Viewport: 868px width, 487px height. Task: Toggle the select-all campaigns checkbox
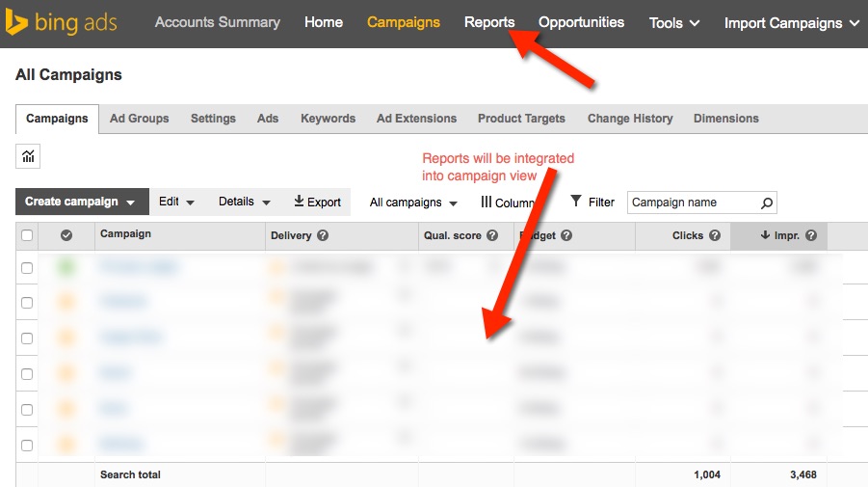[27, 235]
